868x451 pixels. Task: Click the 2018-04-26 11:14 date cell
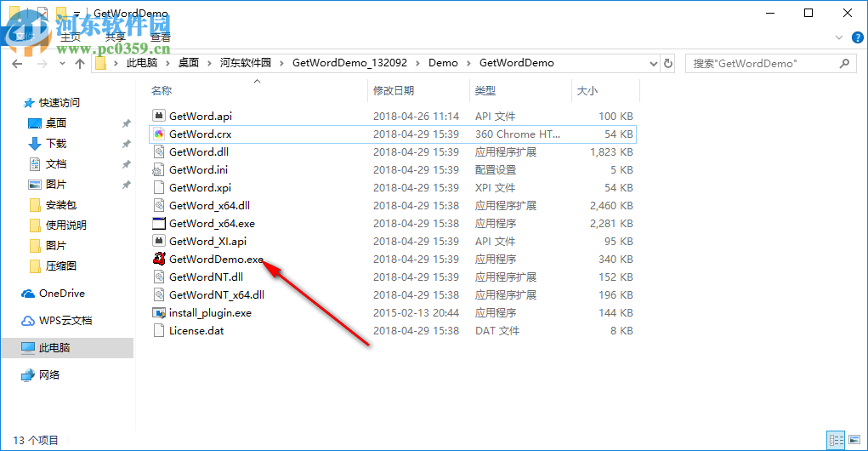(416, 117)
